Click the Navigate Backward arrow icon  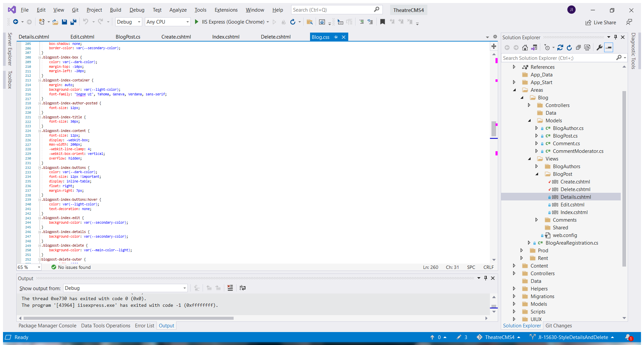tap(15, 22)
